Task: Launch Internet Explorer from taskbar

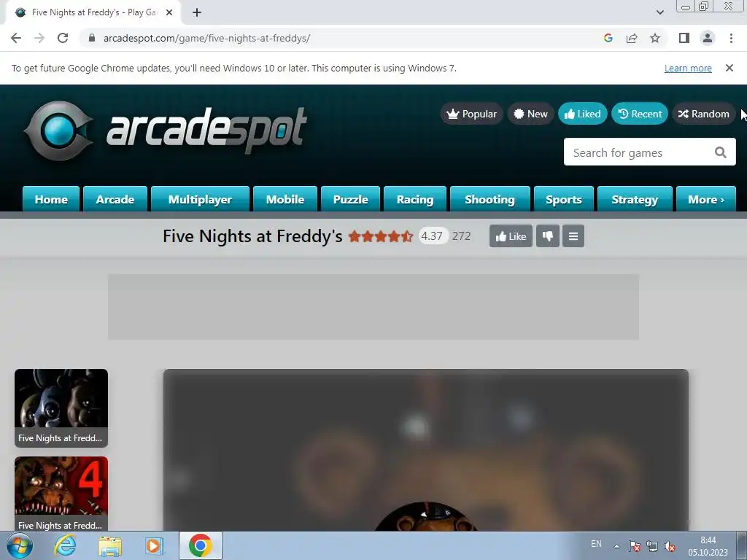Action: point(65,545)
